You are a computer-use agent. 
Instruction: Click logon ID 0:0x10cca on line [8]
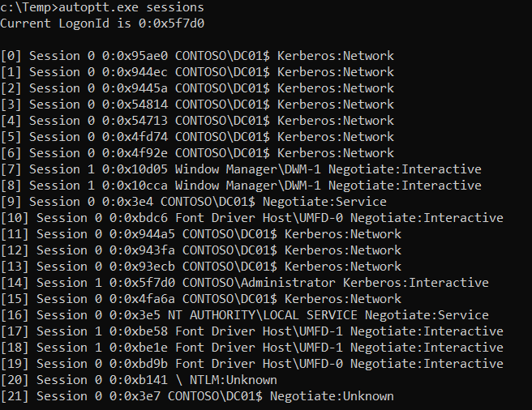[x=135, y=186]
